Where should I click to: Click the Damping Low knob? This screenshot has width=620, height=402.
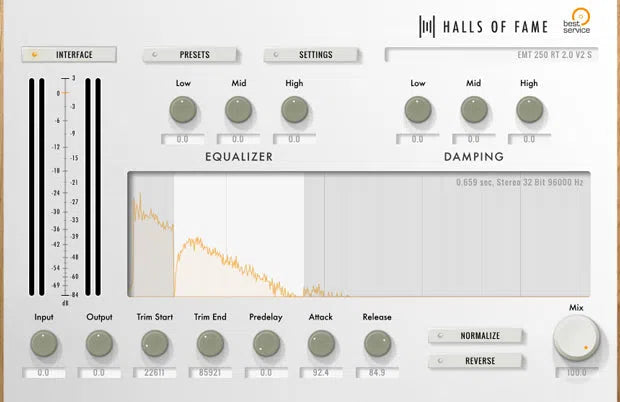pyautogui.click(x=417, y=110)
